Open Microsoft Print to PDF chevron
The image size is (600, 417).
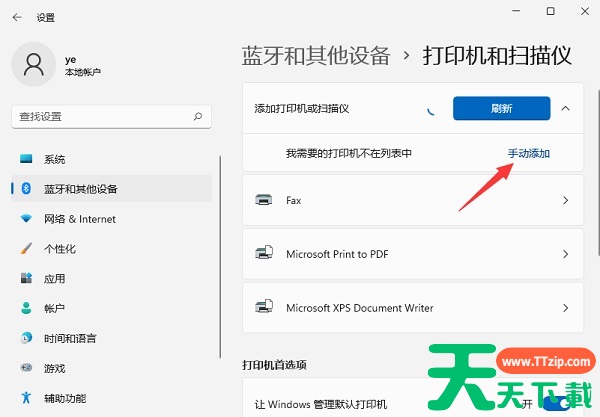click(566, 254)
